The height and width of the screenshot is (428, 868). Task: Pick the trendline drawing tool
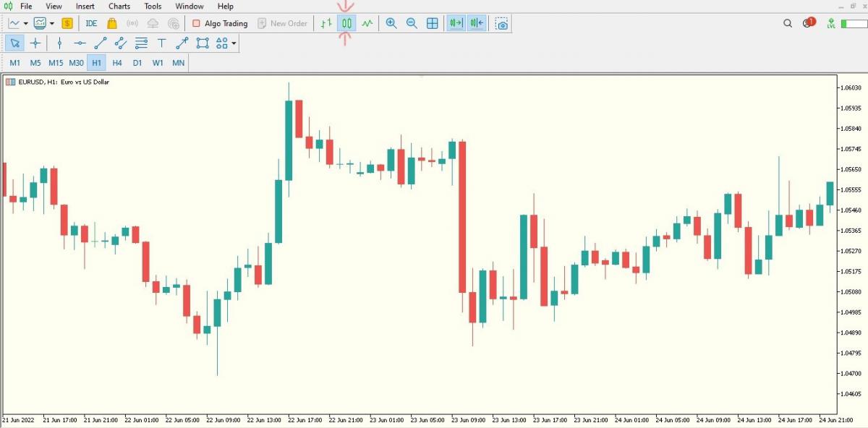pyautogui.click(x=101, y=43)
